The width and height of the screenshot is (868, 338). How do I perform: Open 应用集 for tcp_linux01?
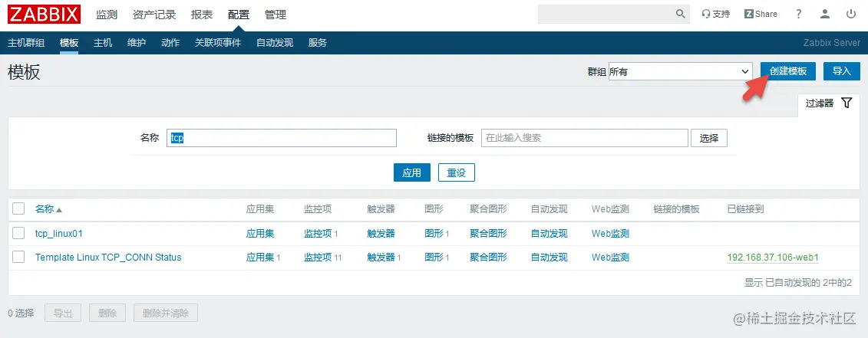[260, 234]
